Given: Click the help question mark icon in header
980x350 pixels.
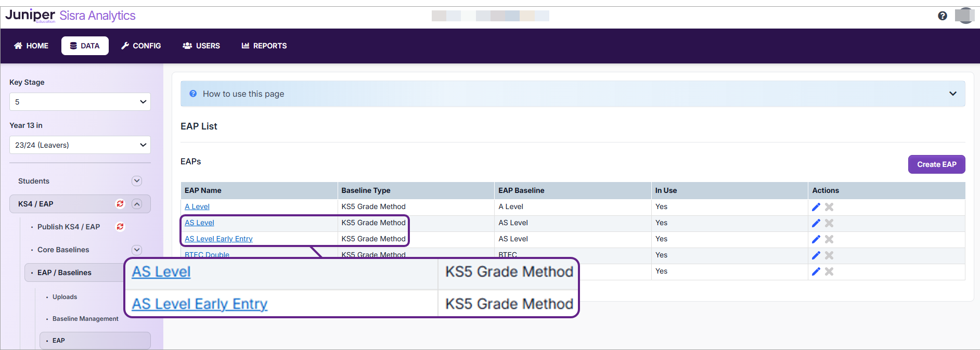Looking at the screenshot, I should pos(942,16).
